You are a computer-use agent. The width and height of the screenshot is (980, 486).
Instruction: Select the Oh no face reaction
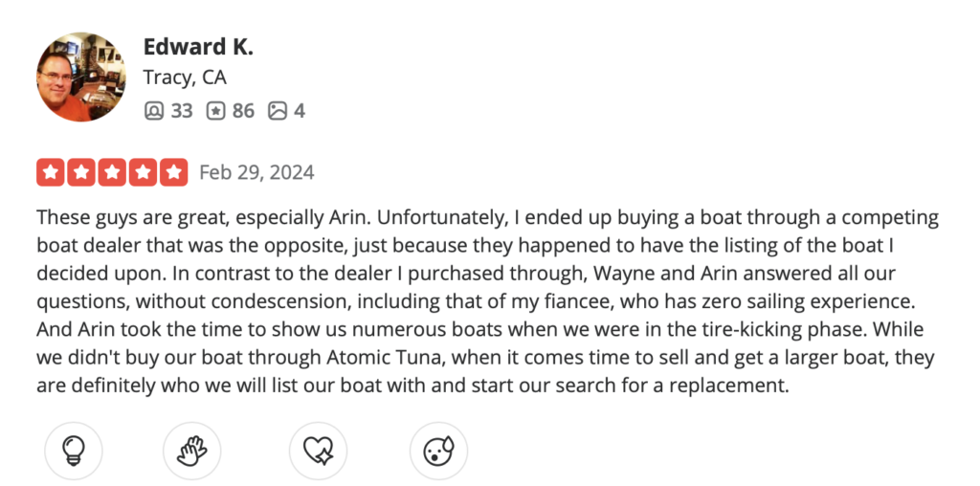click(438, 451)
